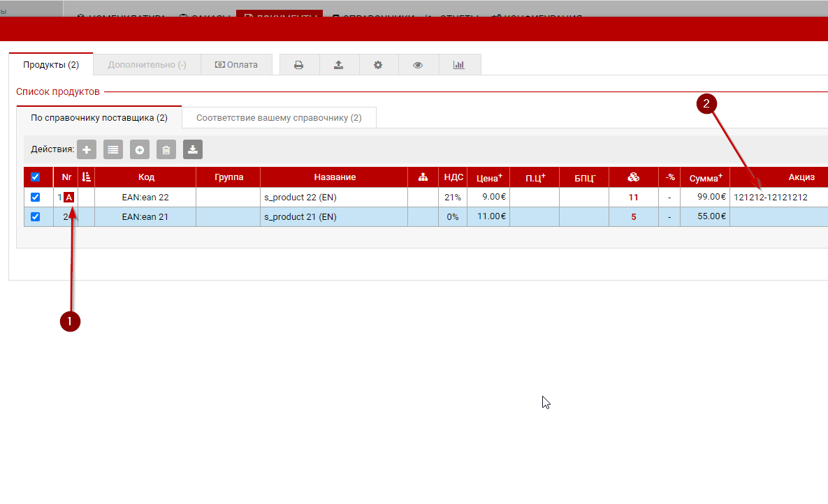Open the bar chart statistics tab
The image size is (828, 504).
[458, 65]
